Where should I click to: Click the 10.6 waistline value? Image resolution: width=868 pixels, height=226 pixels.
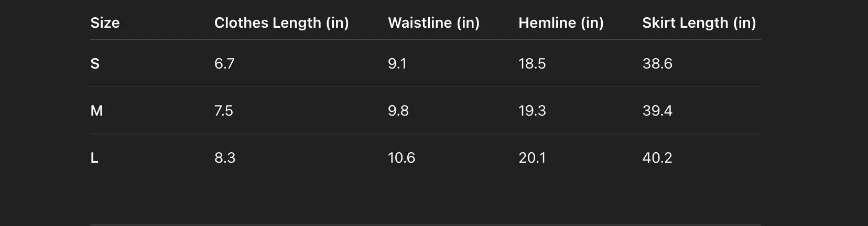401,158
